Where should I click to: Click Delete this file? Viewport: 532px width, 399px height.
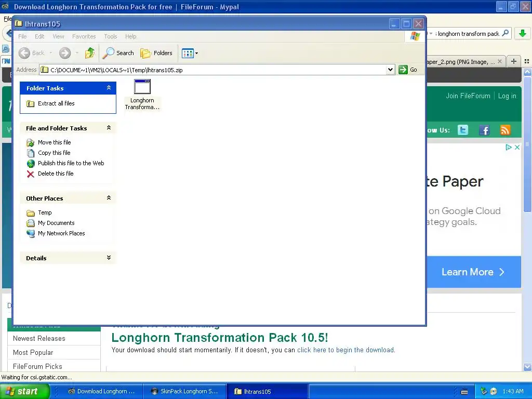(50, 174)
